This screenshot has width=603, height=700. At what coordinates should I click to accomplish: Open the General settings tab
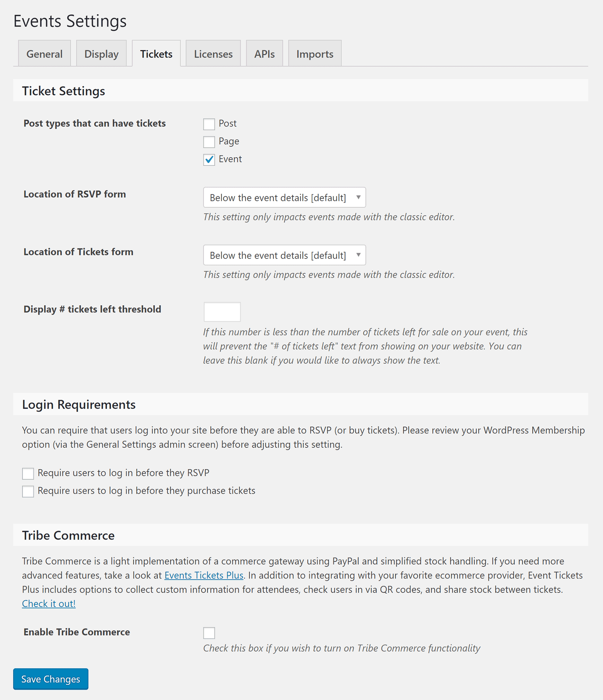click(44, 53)
